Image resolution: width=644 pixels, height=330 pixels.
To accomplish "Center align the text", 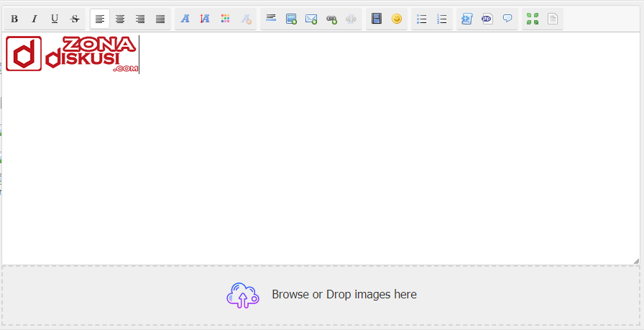I will pos(120,19).
